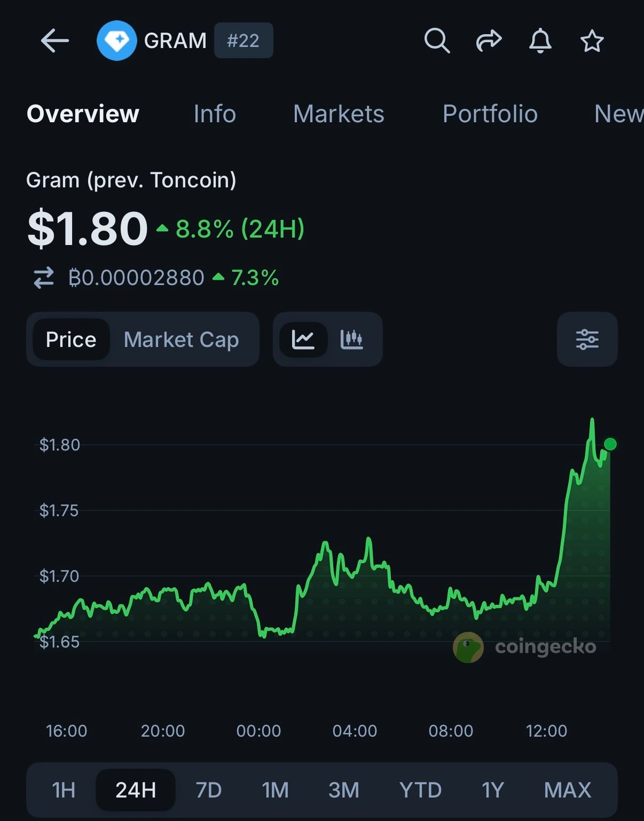Add GRAM to favorites with star icon
Screen dimensions: 644x821
(592, 41)
